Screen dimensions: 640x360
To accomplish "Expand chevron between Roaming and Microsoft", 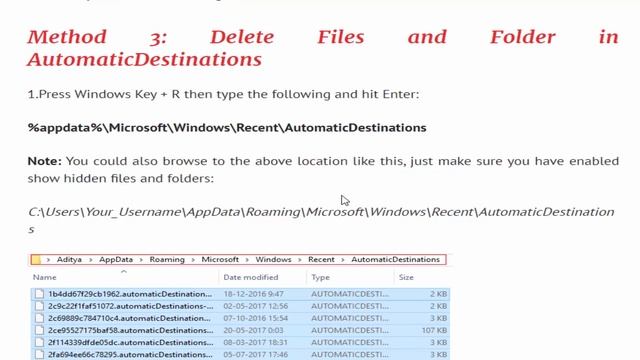I will 193,260.
